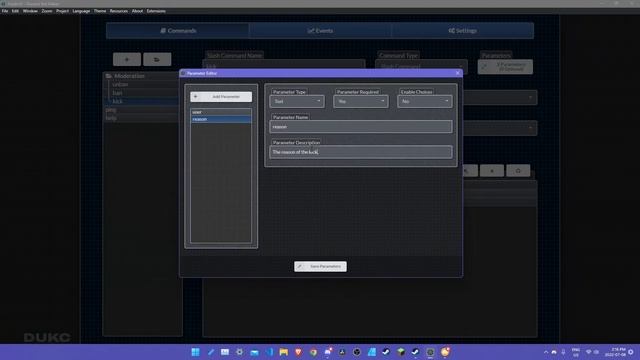
Task: Open Brave browser from taskbar
Action: tap(298, 352)
